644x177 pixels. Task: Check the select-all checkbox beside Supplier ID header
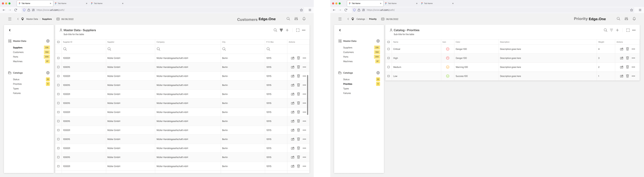58,42
